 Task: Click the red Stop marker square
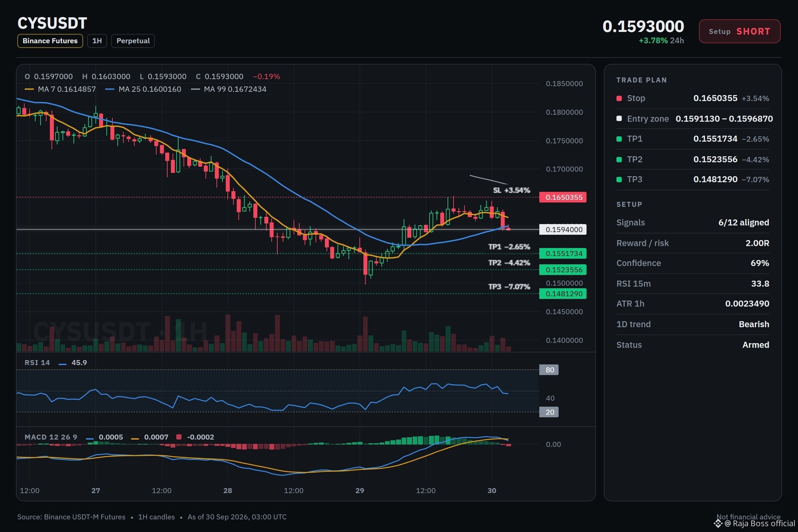(619, 98)
